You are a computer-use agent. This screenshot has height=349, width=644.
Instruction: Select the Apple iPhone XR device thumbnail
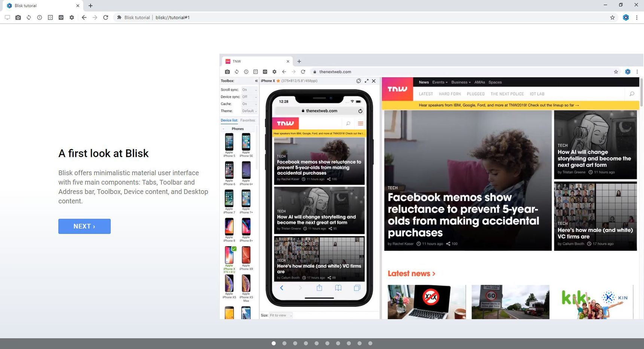246,258
